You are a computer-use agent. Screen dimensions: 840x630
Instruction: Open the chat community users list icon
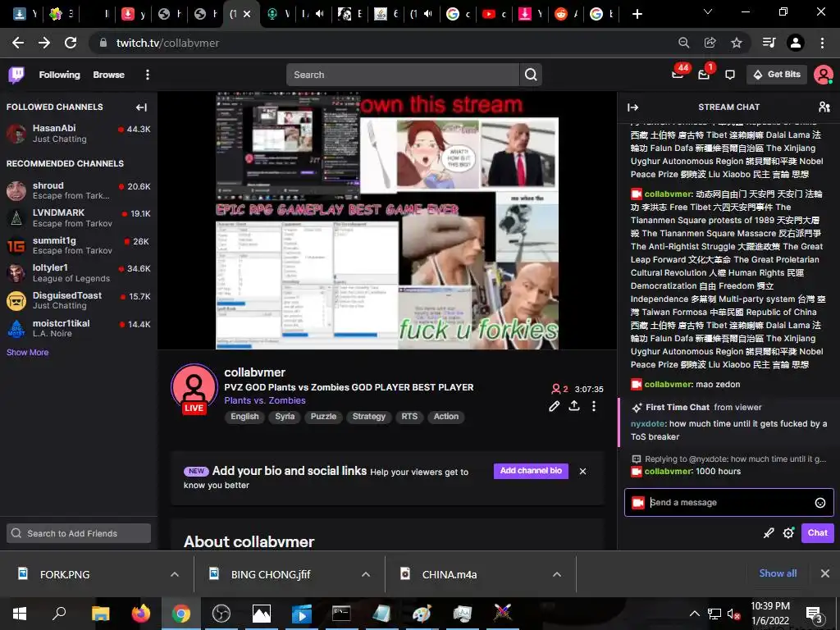click(x=824, y=107)
